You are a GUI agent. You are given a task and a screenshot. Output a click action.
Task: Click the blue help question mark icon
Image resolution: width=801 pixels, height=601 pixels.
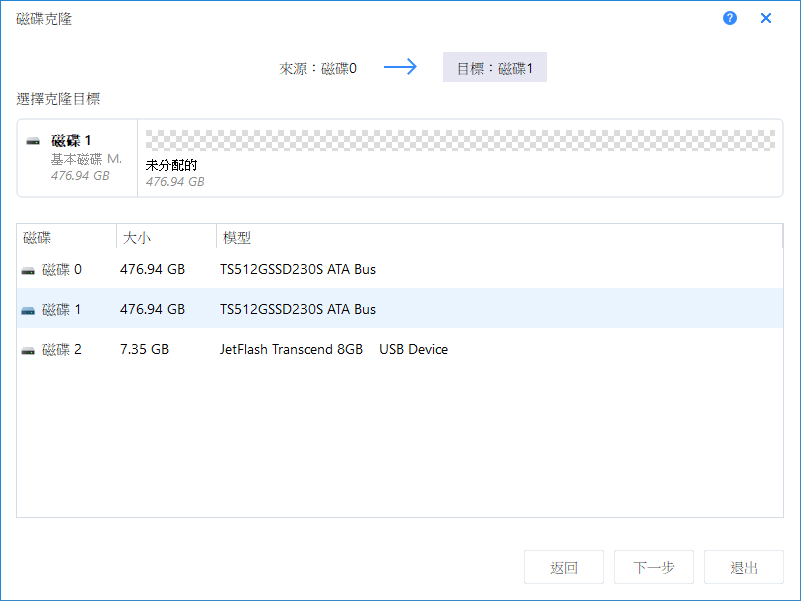730,18
